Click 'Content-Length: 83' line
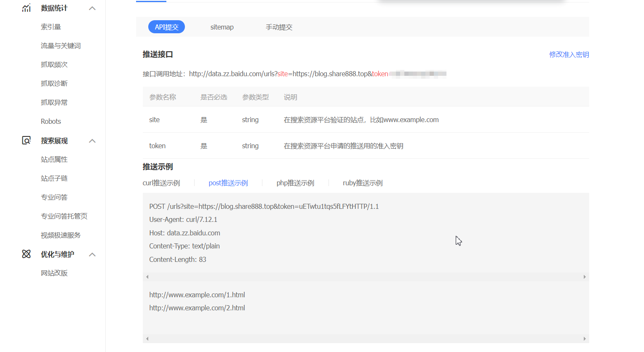Screen dimensions: 644x352 point(178,259)
